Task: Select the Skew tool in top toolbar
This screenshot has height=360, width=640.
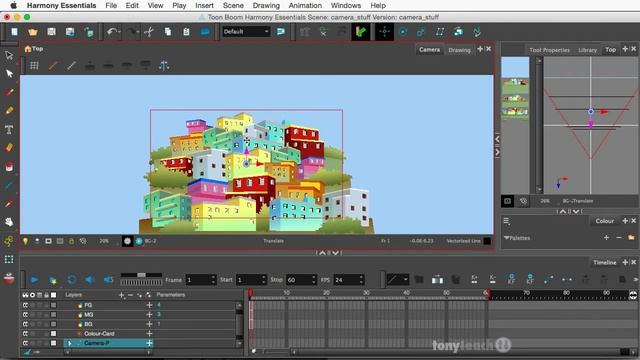Action: click(440, 32)
